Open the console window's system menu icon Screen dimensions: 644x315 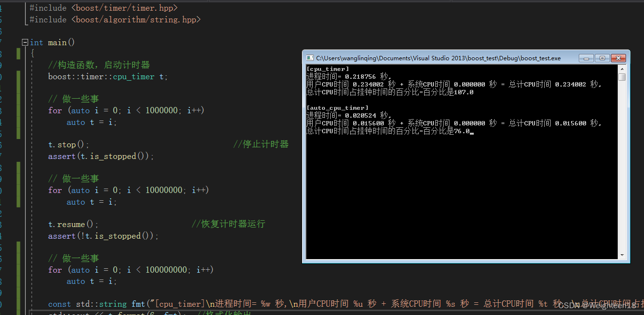(309, 58)
